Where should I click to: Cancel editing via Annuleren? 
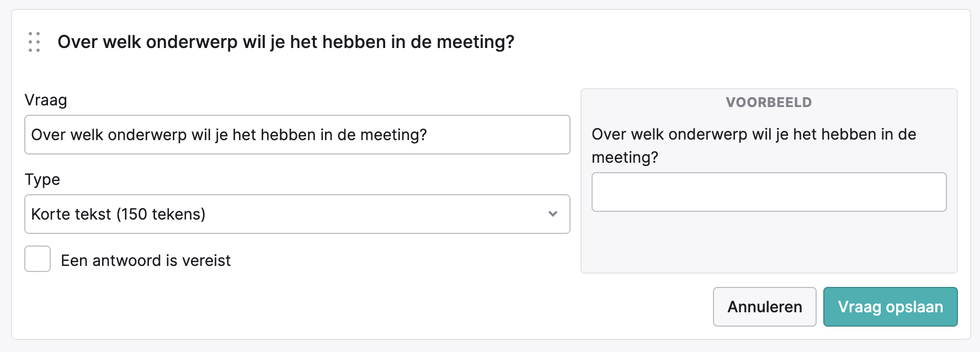764,307
